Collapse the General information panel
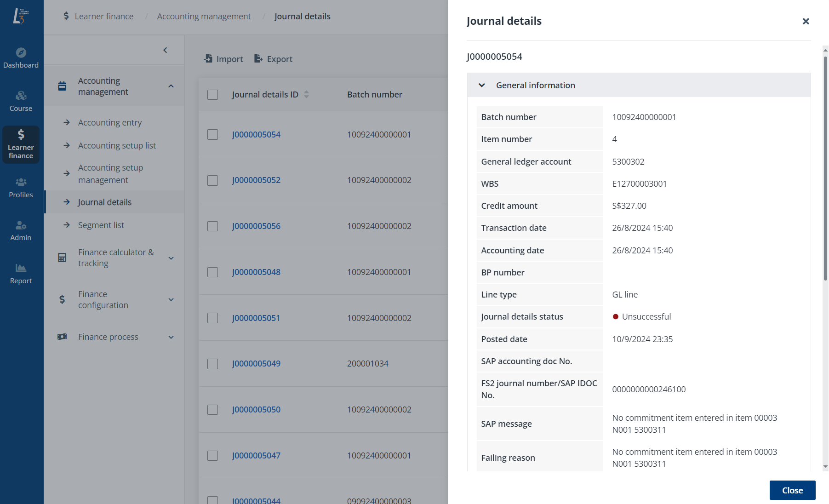Screen dimensions: 829x504 coord(481,85)
